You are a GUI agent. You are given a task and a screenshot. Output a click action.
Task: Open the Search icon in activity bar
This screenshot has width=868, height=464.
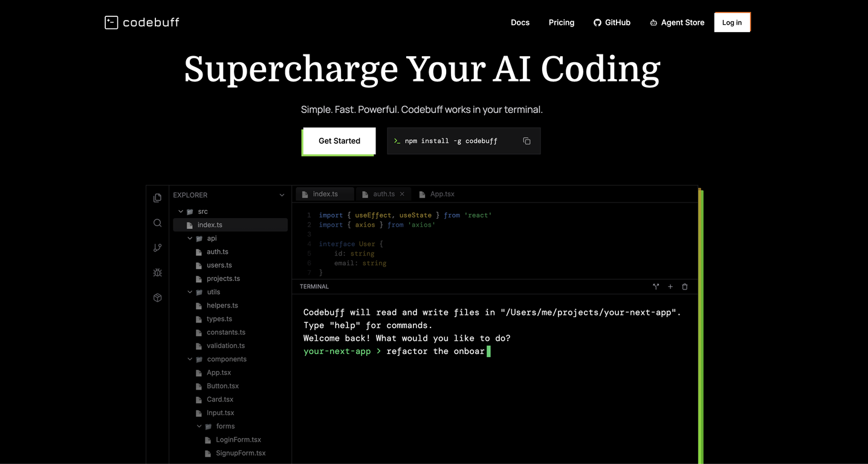pyautogui.click(x=158, y=223)
